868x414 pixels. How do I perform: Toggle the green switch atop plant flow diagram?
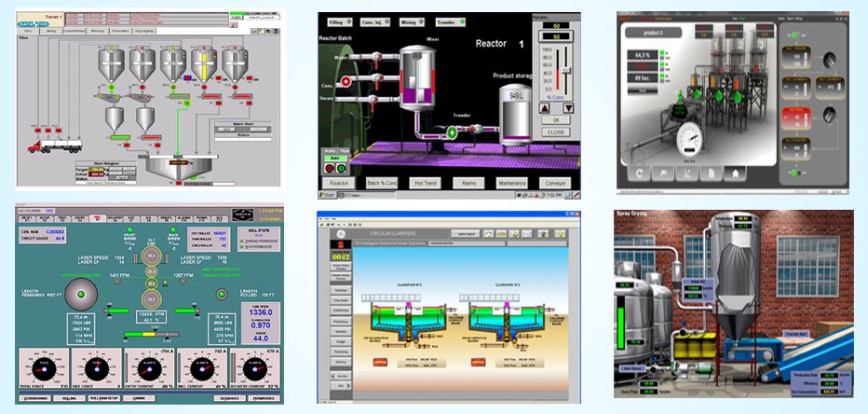[x=795, y=35]
